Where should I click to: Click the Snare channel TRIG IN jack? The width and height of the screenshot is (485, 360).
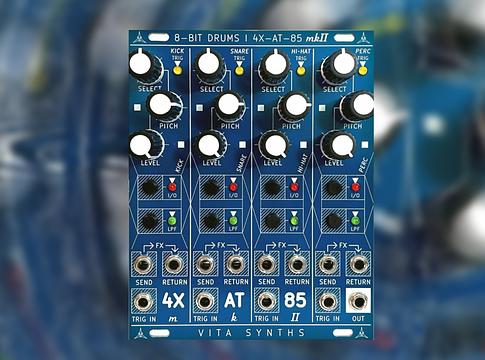(205, 302)
